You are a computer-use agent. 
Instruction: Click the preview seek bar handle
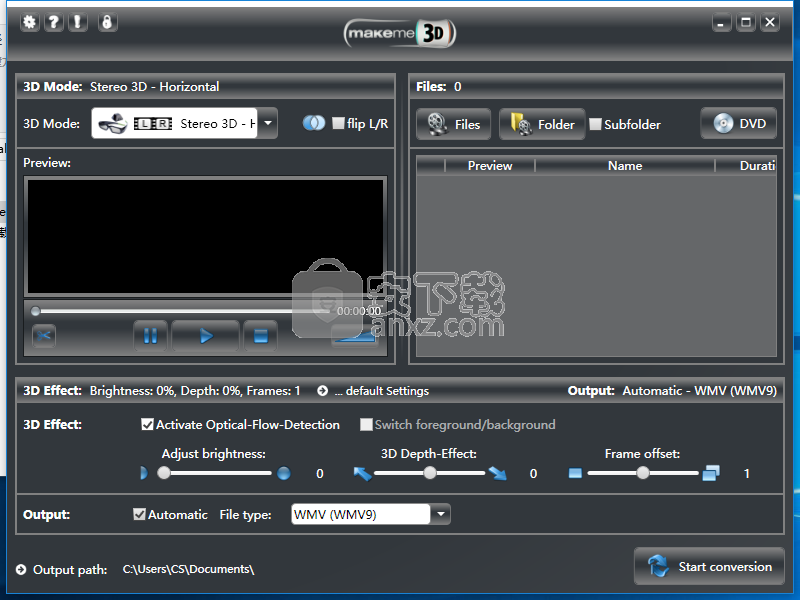pos(35,311)
